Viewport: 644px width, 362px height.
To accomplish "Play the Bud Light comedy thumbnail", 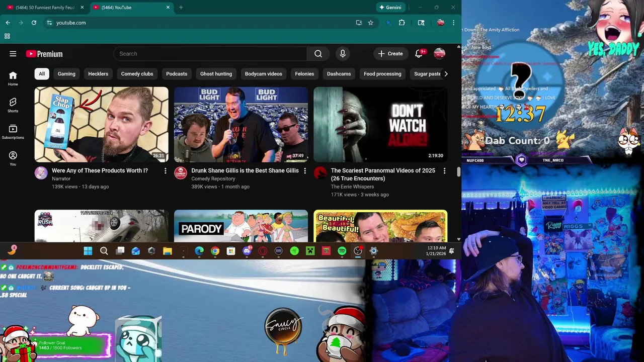I will pyautogui.click(x=241, y=124).
